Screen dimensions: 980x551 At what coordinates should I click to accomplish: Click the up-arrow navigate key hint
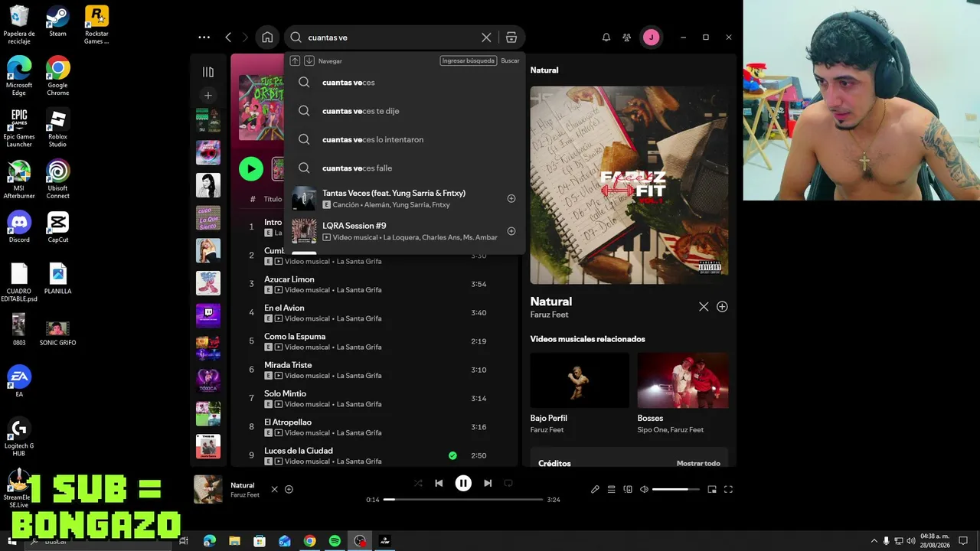click(295, 60)
